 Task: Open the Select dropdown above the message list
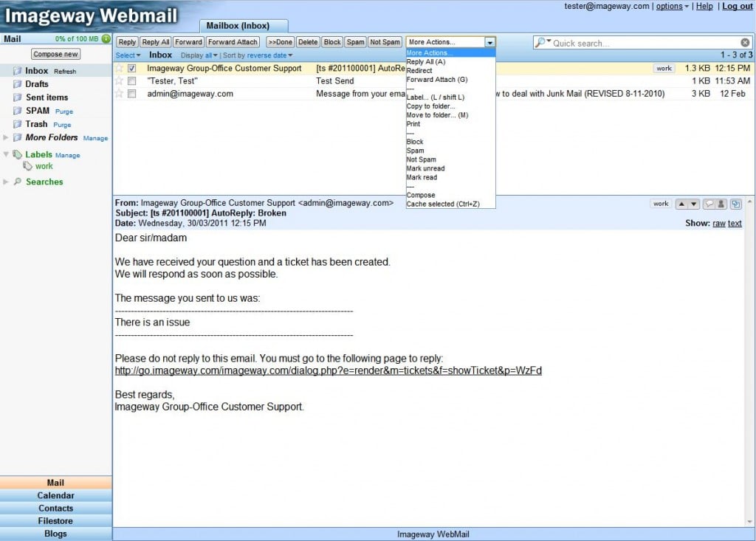coord(128,55)
